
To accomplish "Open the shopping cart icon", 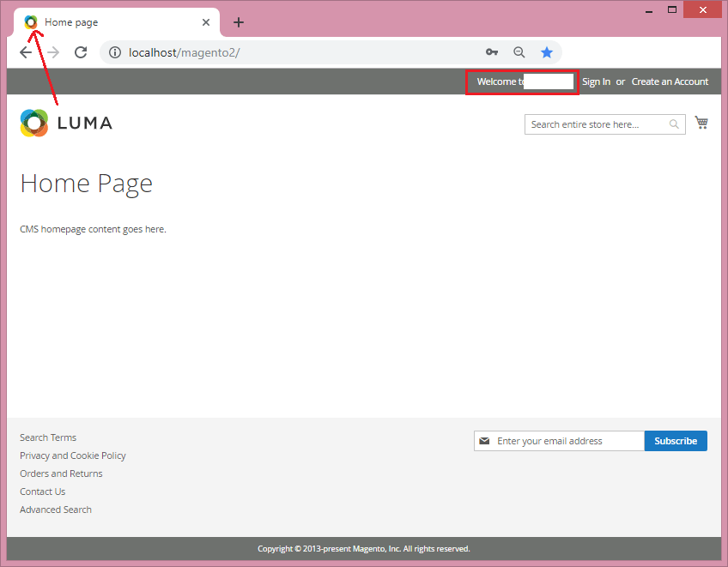I will click(x=701, y=124).
